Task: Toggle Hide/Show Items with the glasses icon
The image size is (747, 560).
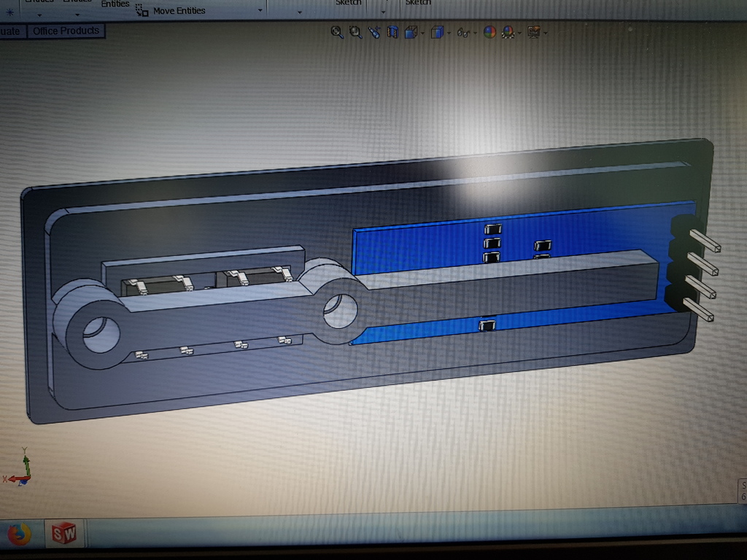Action: click(x=463, y=32)
